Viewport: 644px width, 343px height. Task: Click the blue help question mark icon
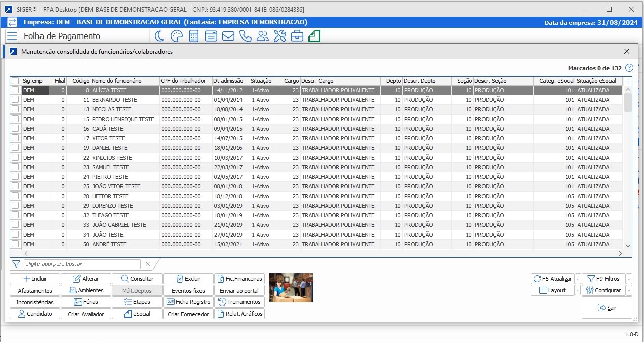point(629,68)
